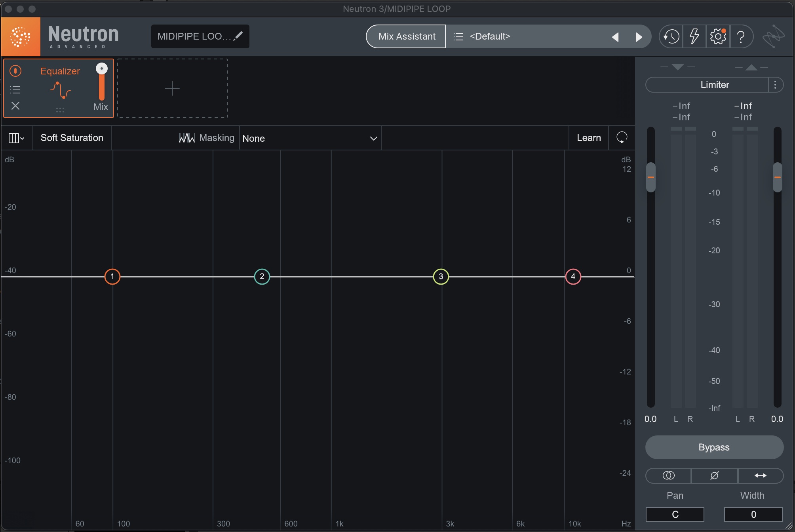Click the Learn button
The height and width of the screenshot is (532, 795).
pyautogui.click(x=589, y=138)
